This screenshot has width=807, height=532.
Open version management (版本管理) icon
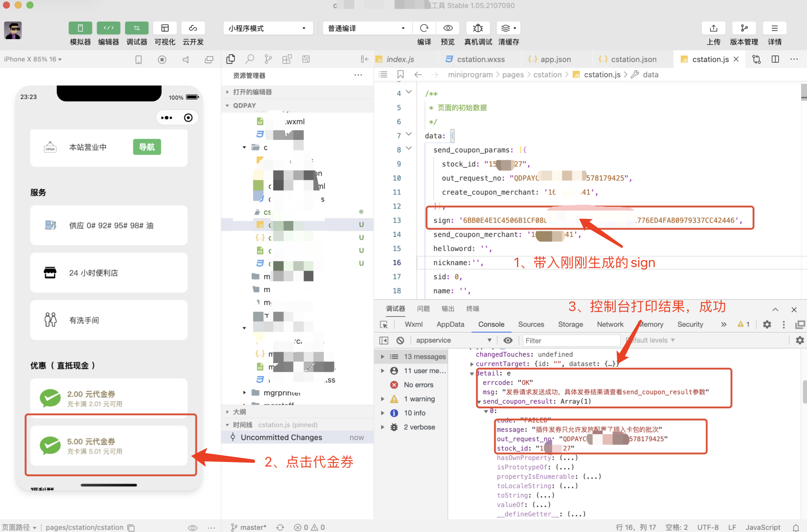coord(744,28)
